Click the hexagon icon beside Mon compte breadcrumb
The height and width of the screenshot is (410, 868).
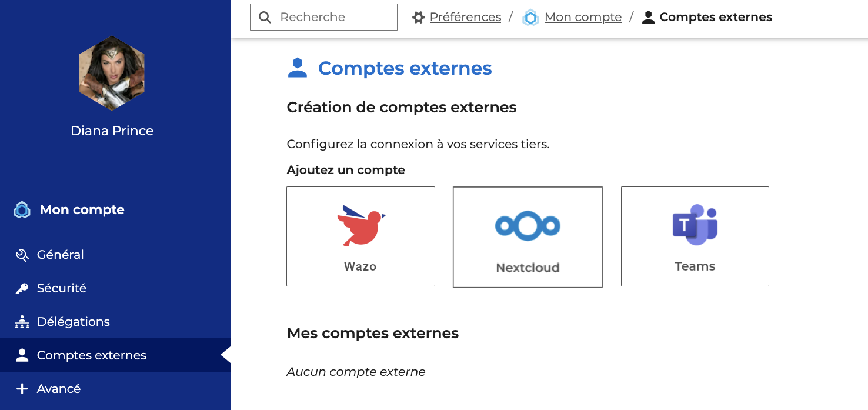pyautogui.click(x=530, y=18)
